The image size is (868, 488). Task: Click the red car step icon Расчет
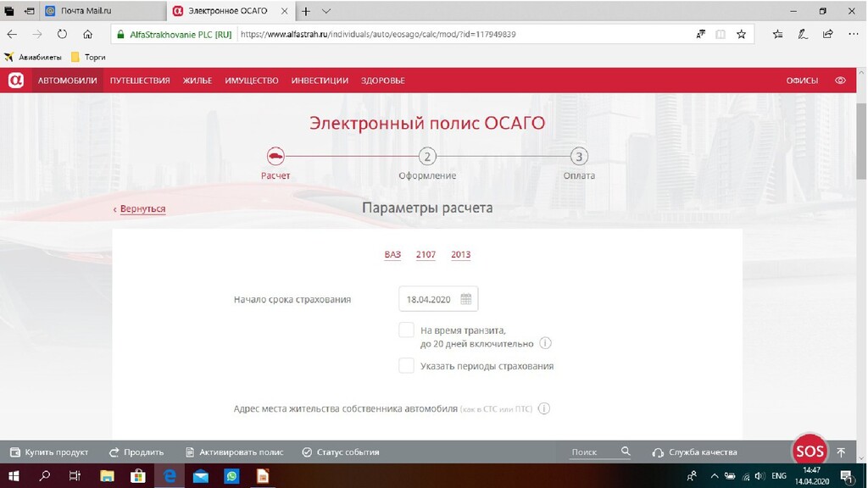pyautogui.click(x=275, y=157)
